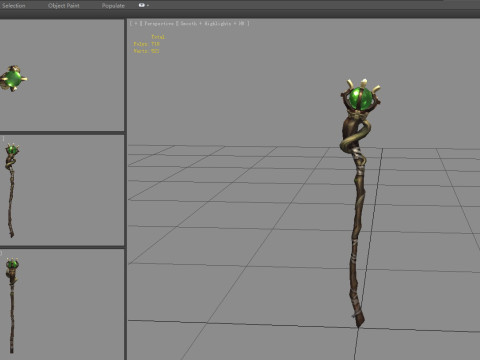
Task: Click the yellow Polys count text
Action: tap(147, 44)
